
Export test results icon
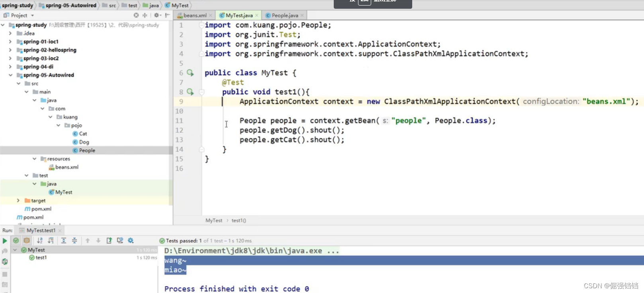click(x=109, y=240)
